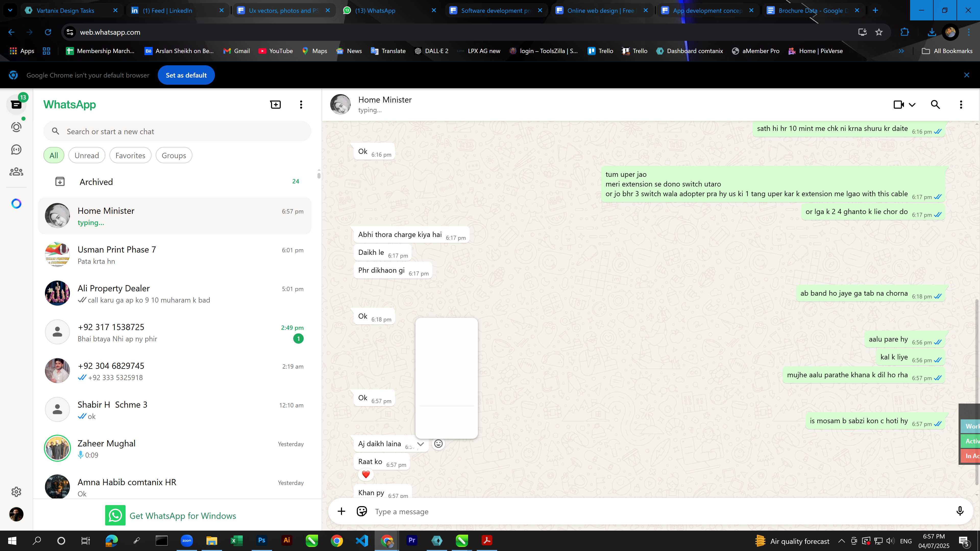Screen dimensions: 980x551
Task: Open the YouTube bookmark
Action: tap(275, 51)
